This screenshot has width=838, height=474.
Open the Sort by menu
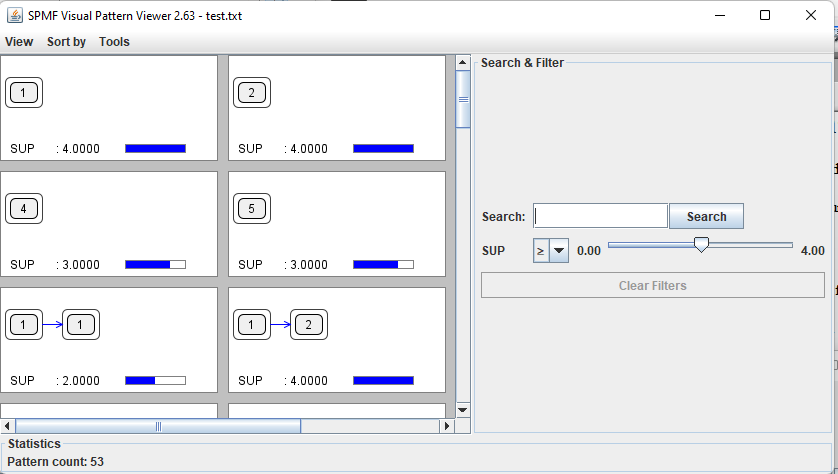coord(66,42)
